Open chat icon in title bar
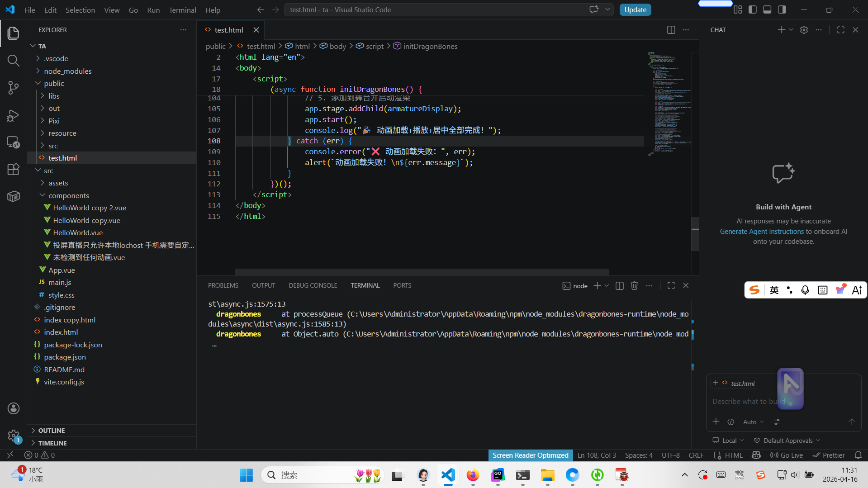This screenshot has width=868, height=488. pos(594,9)
